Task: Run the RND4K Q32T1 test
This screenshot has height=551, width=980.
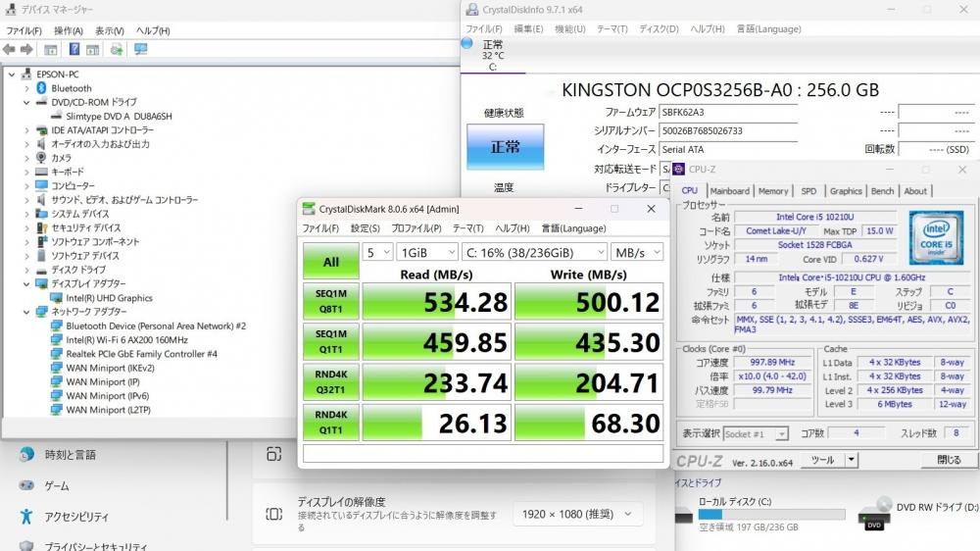Action: point(330,382)
